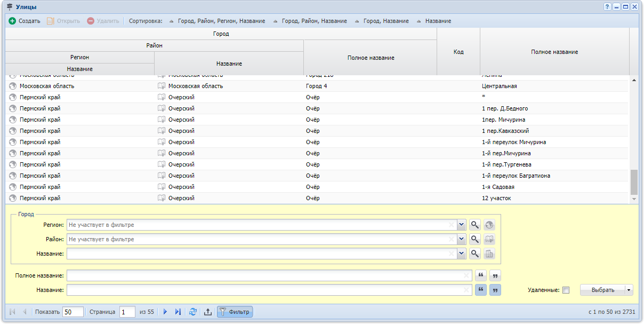
Task: Click the grid vertical scrollbar handle
Action: (634, 183)
